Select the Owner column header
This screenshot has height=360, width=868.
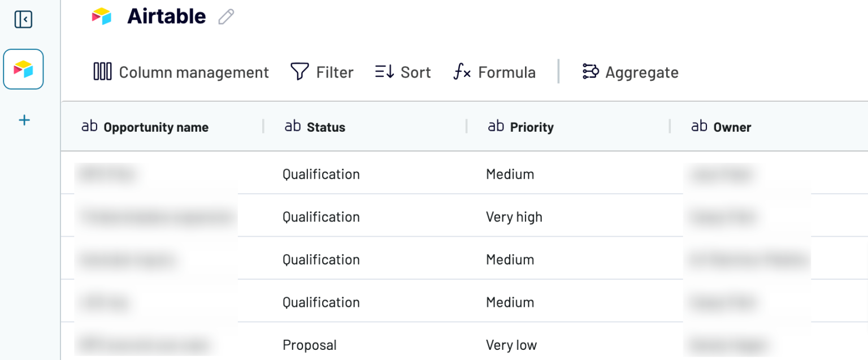click(732, 127)
